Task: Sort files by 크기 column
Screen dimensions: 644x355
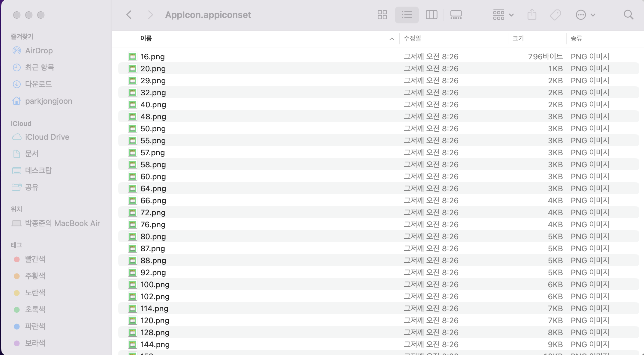Action: coord(518,38)
